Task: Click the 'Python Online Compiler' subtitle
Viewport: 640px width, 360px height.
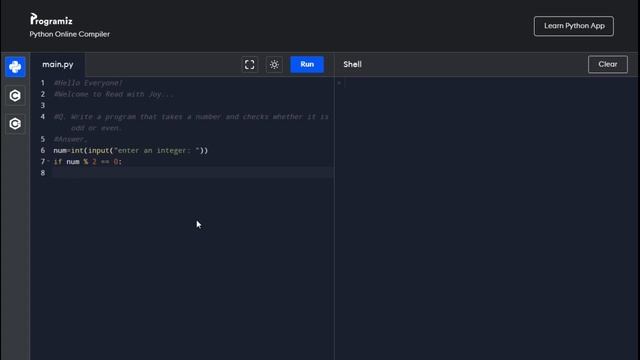Action: click(69, 34)
